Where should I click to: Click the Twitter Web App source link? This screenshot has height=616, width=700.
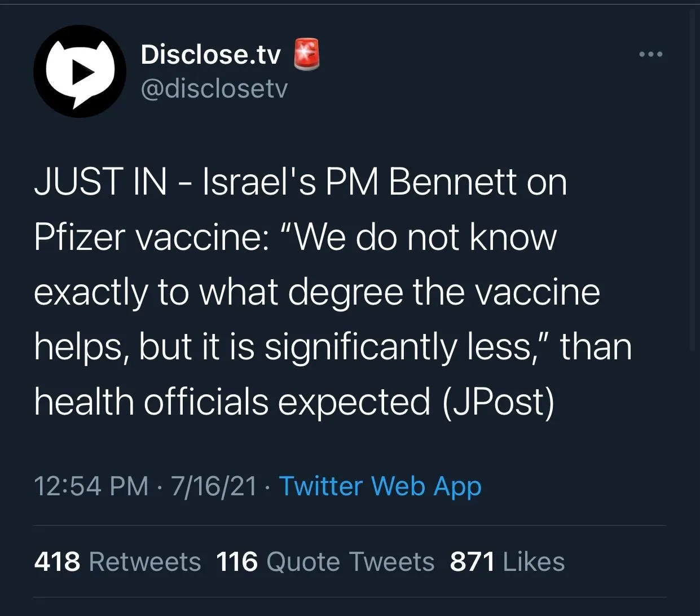tap(380, 486)
